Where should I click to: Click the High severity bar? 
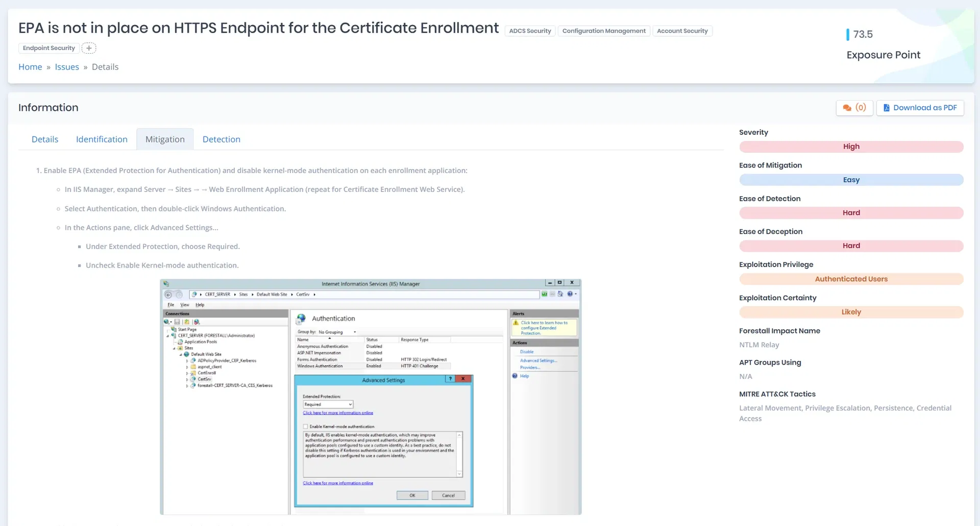[x=851, y=147]
